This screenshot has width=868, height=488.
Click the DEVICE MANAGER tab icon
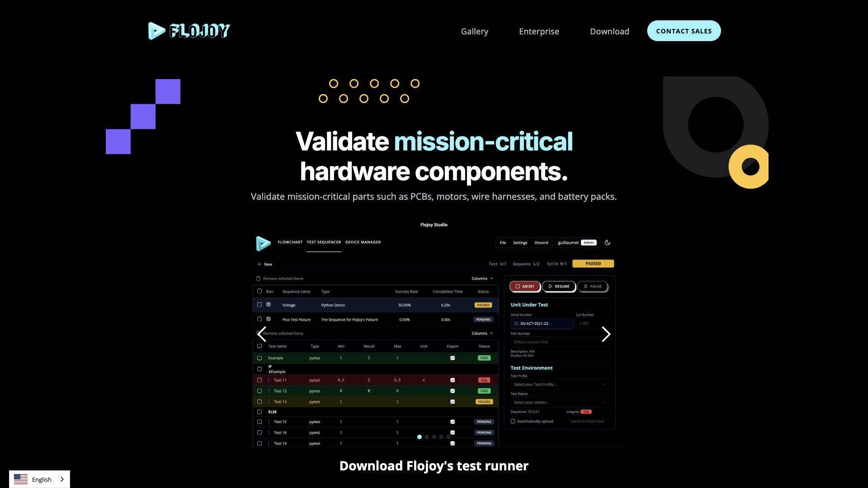pos(363,242)
